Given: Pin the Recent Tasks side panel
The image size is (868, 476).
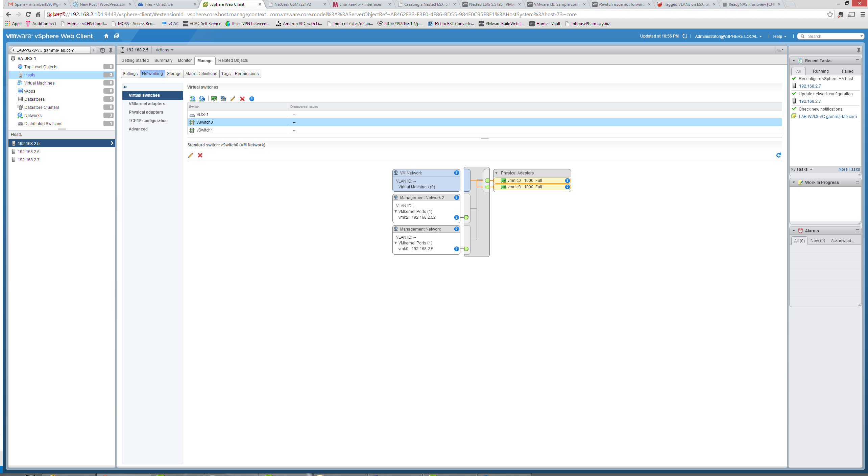Looking at the screenshot, I should [x=858, y=50].
